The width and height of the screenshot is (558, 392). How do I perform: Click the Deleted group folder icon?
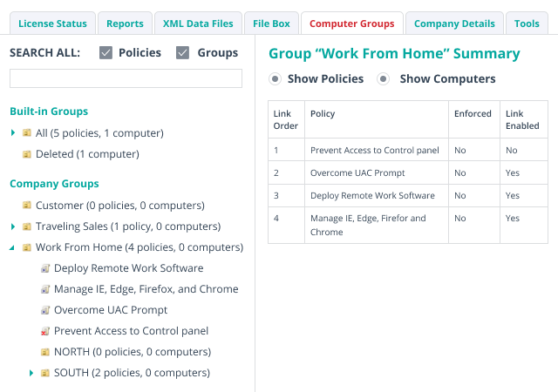pos(27,154)
